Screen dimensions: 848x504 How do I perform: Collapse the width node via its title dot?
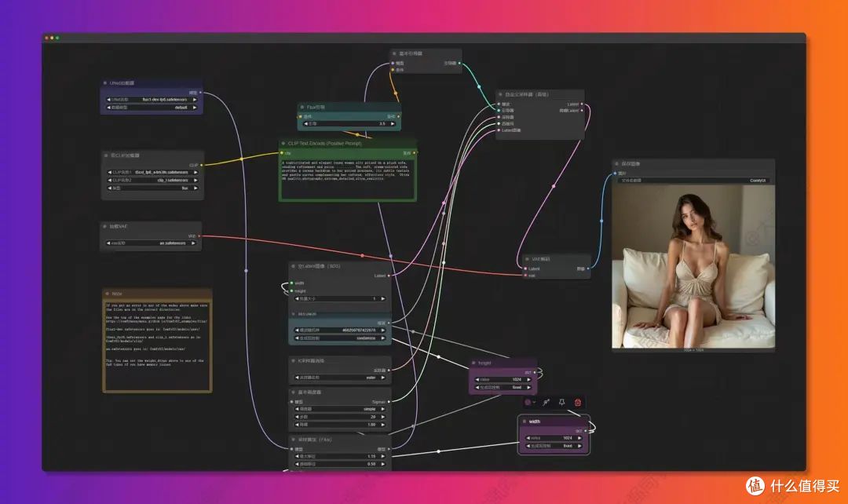524,422
